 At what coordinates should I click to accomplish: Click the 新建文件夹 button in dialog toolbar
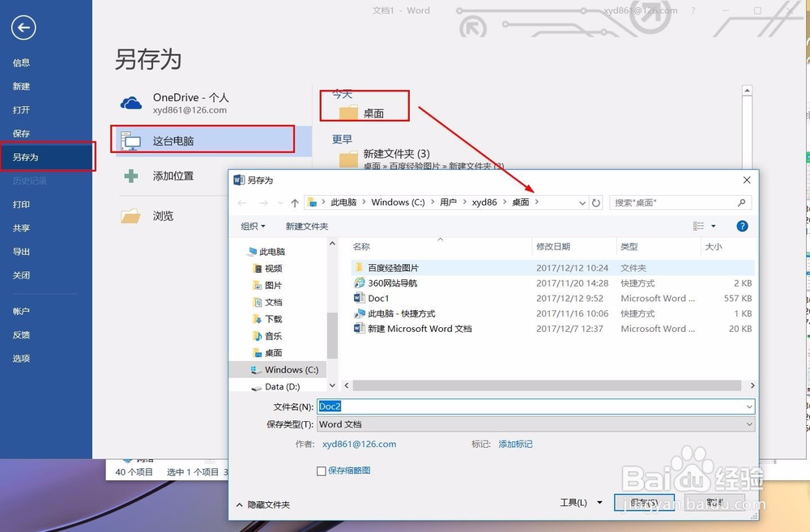(x=307, y=226)
